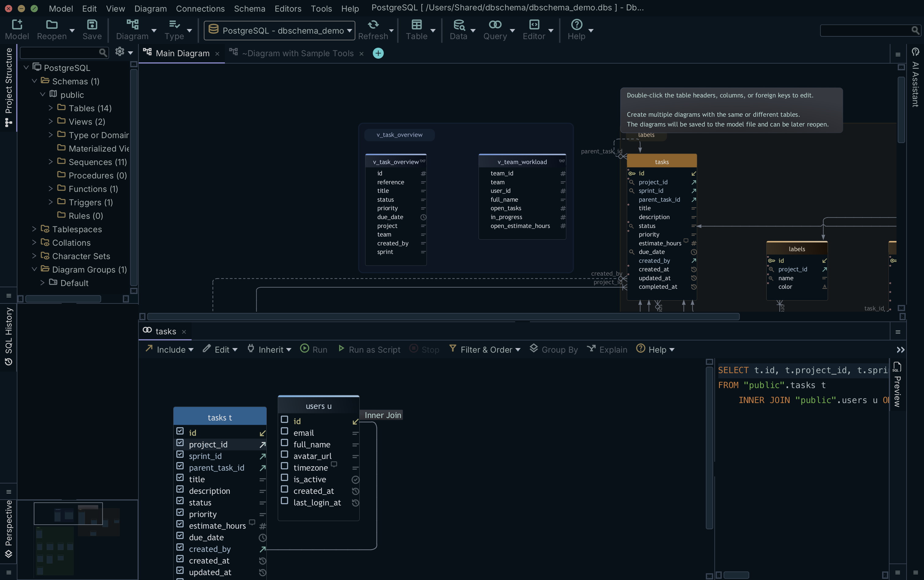Image resolution: width=924 pixels, height=580 pixels.
Task: Check last_login_at column in users u
Action: pos(284,501)
